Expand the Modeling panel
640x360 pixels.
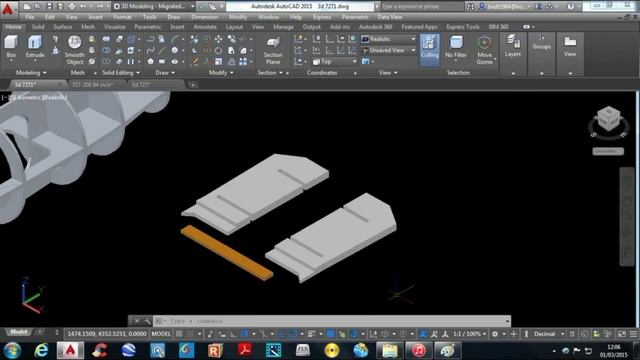31,73
